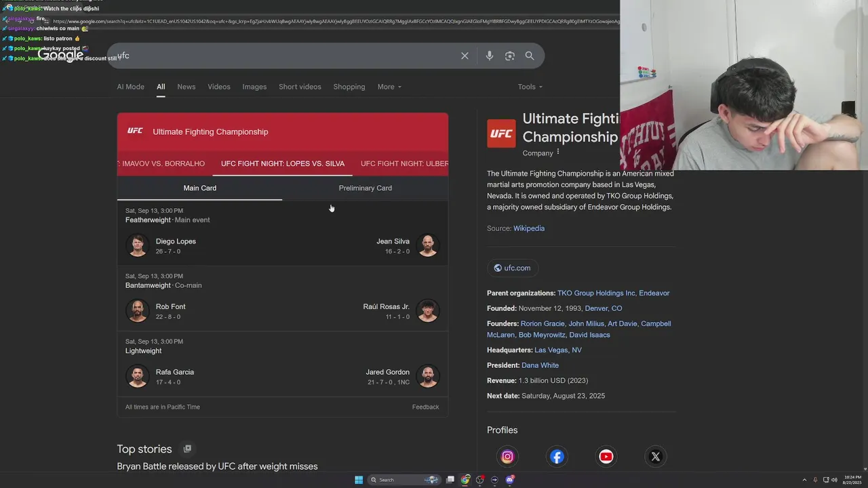Open Art Davie founder link

(622, 323)
